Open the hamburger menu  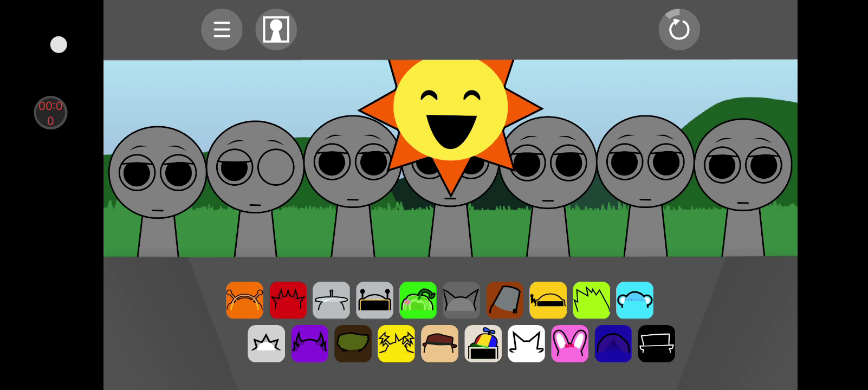click(x=222, y=29)
